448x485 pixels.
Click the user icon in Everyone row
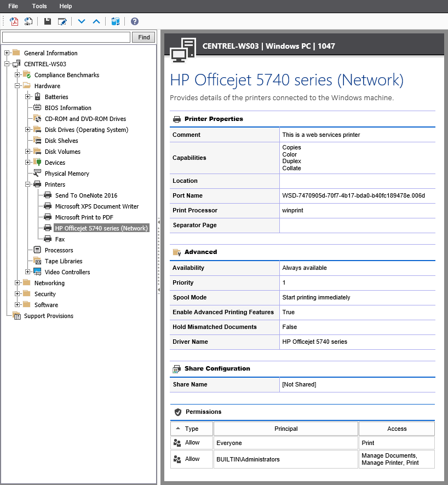tap(177, 443)
